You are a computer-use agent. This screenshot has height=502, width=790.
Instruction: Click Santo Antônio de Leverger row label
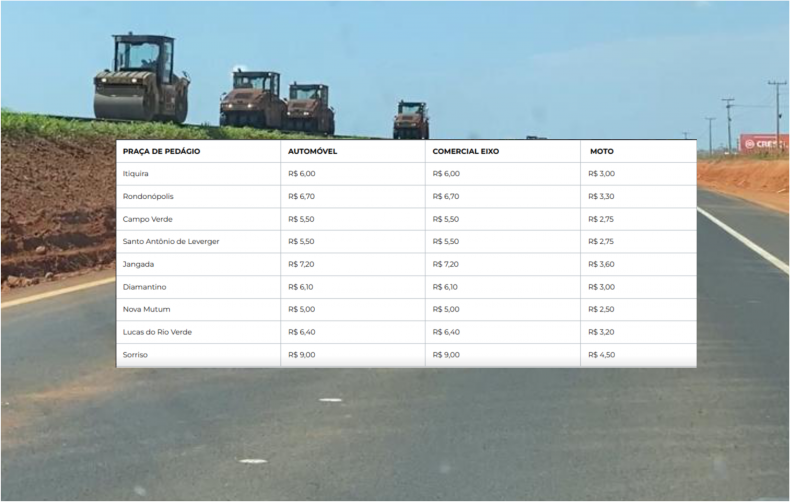point(171,242)
